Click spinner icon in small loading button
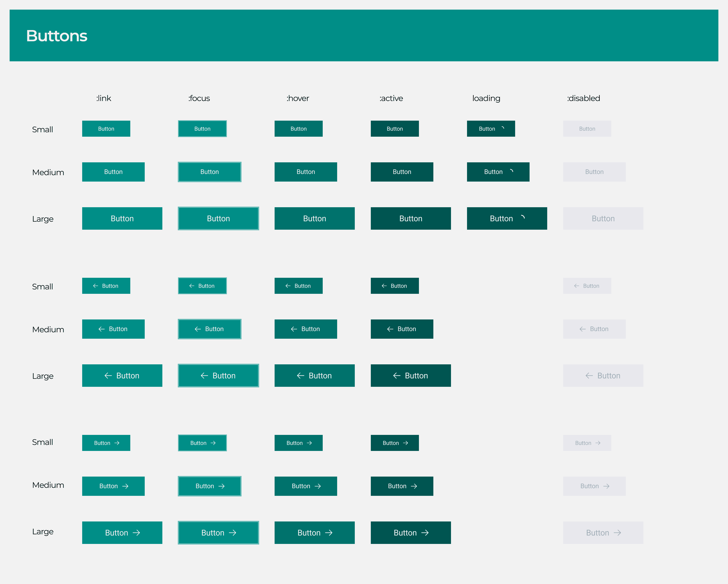Viewport: 728px width, 584px height. click(503, 128)
